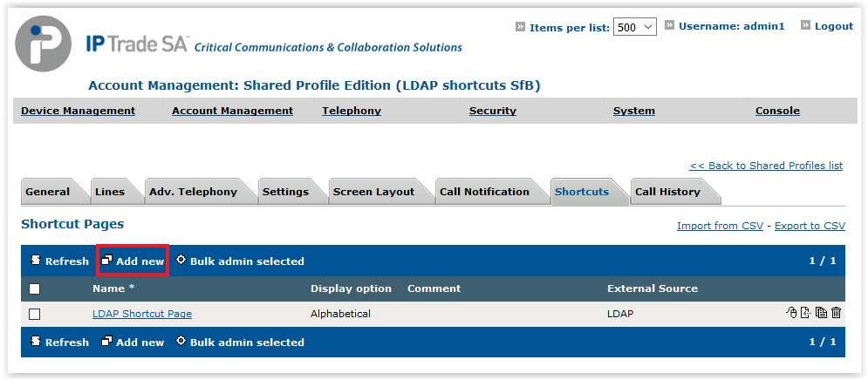This screenshot has height=380, width=868.
Task: Click the Alphabetical cell in LDAP row
Action: (x=340, y=314)
